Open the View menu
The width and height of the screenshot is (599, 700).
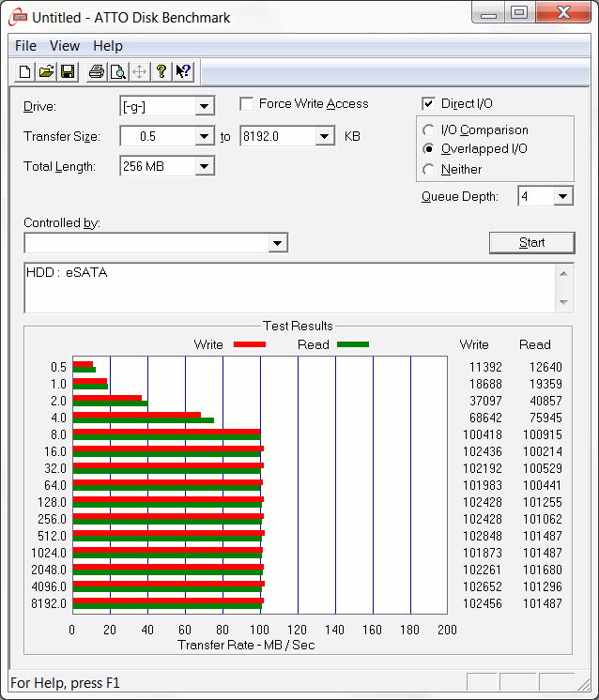pos(65,46)
